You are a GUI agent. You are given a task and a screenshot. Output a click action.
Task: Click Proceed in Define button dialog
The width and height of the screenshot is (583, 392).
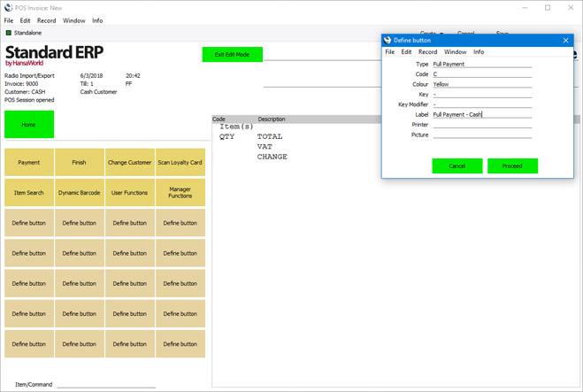[x=512, y=165]
